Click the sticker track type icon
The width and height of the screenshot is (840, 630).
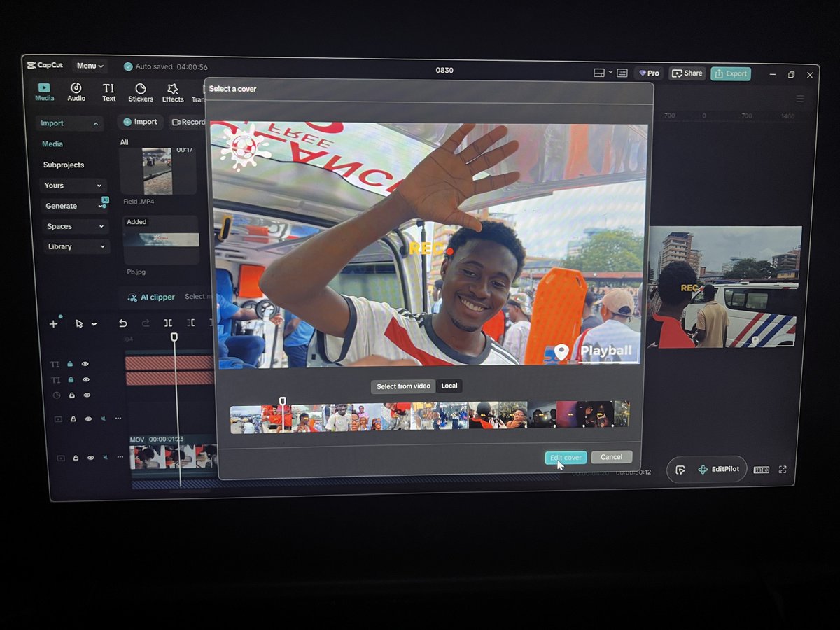[x=56, y=395]
